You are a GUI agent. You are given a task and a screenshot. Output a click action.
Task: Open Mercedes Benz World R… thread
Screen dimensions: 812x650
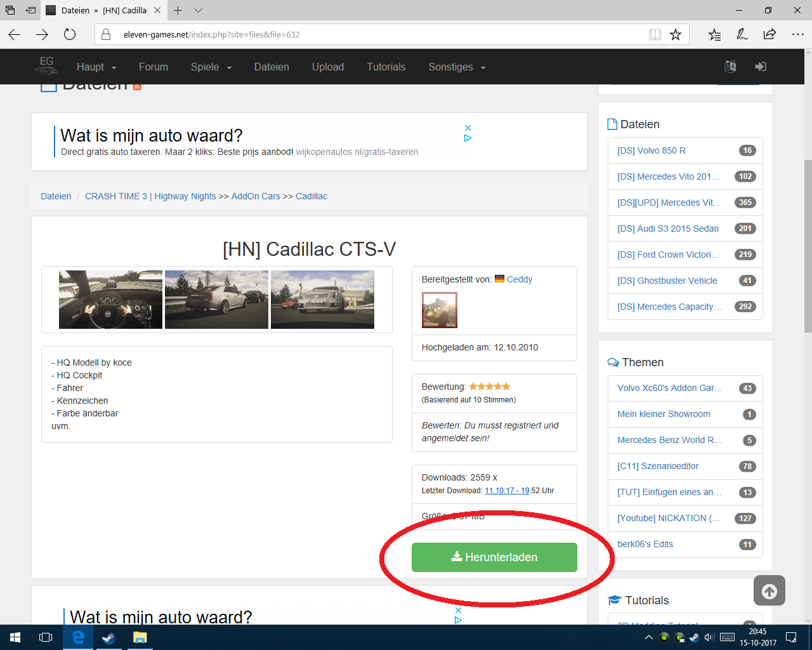coord(670,440)
